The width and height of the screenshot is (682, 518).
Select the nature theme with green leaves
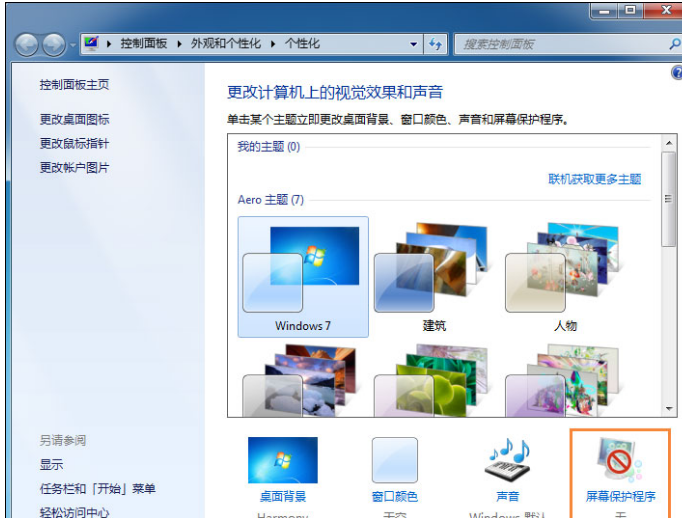coord(434,380)
